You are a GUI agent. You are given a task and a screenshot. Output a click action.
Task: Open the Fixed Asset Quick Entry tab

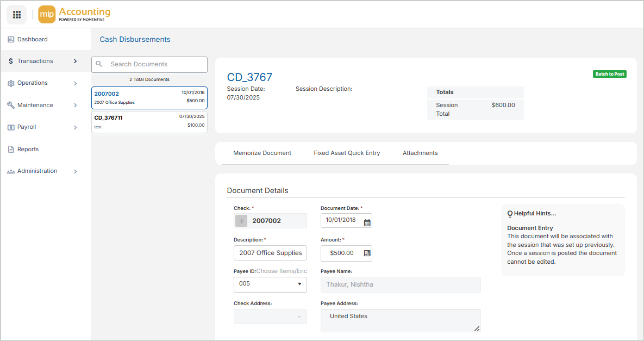[347, 153]
